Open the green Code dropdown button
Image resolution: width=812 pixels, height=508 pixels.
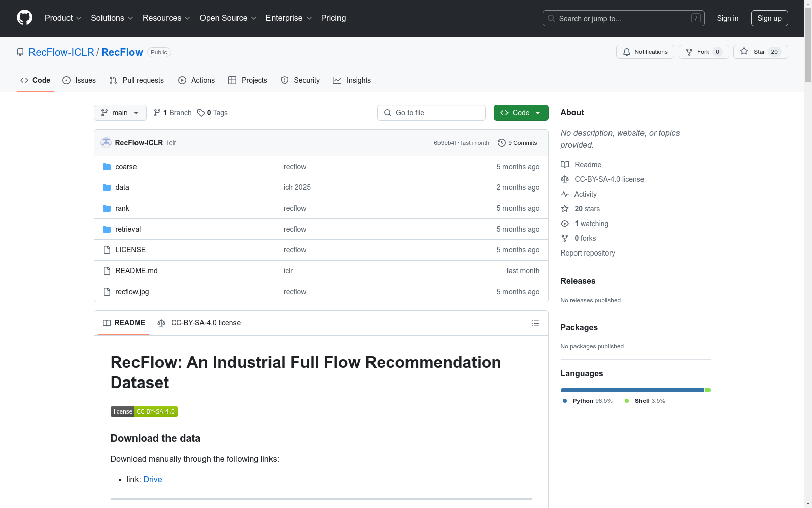(x=521, y=113)
